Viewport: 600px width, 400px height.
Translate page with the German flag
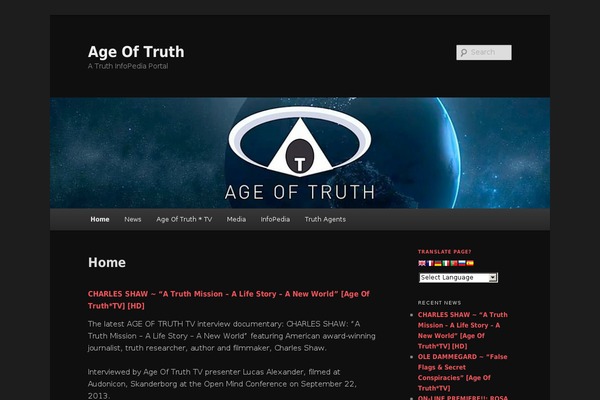coord(438,263)
